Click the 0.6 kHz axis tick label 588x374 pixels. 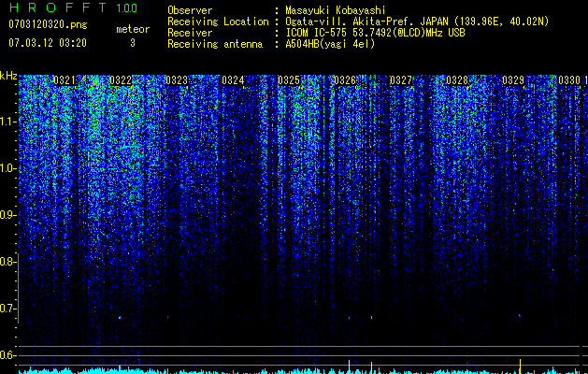pyautogui.click(x=7, y=355)
